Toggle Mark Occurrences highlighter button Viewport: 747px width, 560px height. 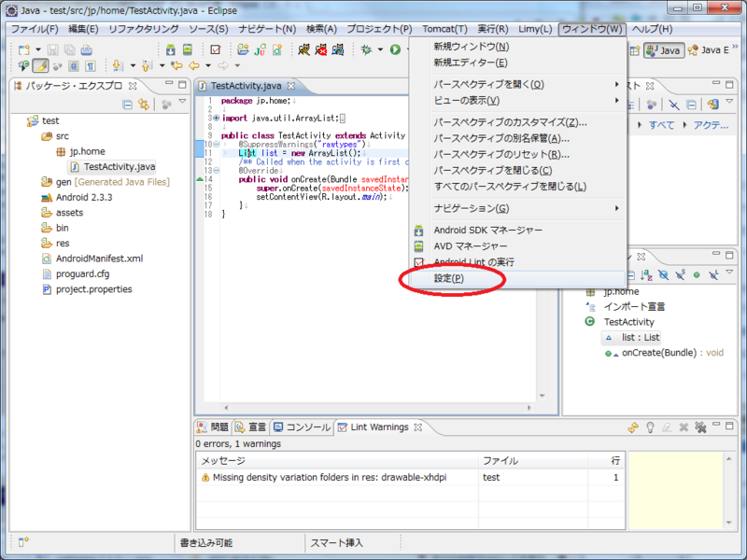click(41, 65)
